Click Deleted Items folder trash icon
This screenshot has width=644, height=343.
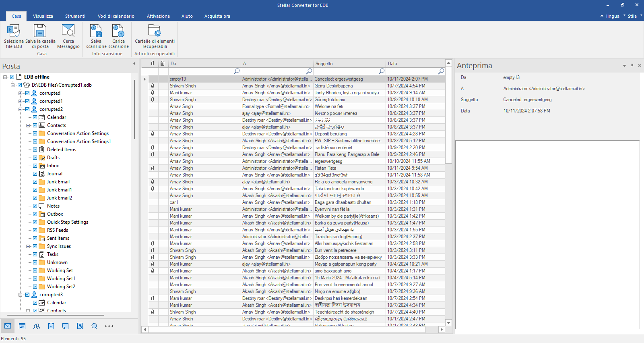point(42,150)
